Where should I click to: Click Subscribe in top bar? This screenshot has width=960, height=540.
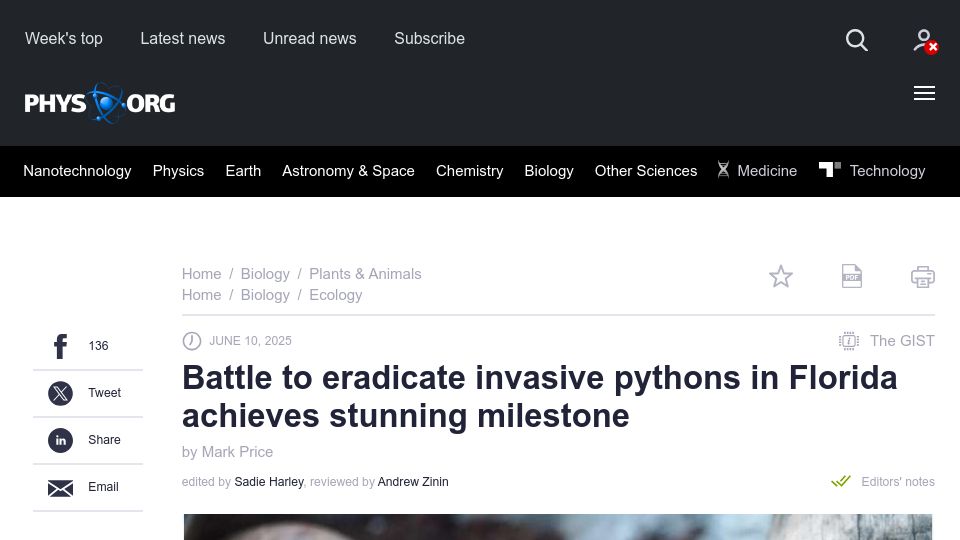[x=429, y=39]
